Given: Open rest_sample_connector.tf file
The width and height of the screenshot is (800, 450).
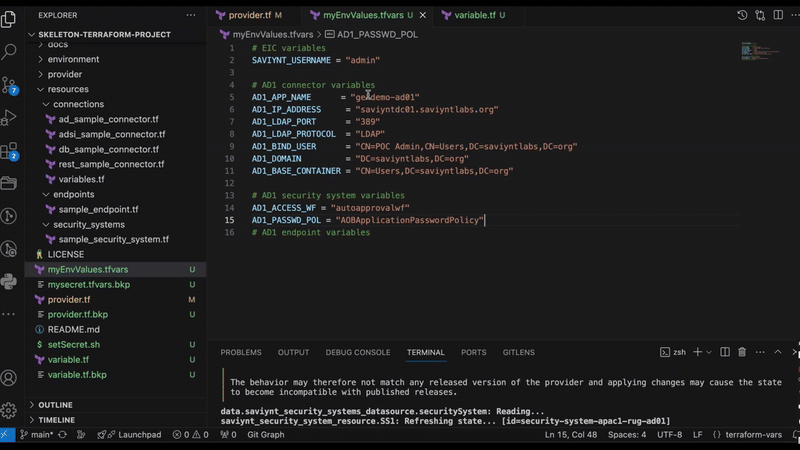Looking at the screenshot, I should coord(111,164).
